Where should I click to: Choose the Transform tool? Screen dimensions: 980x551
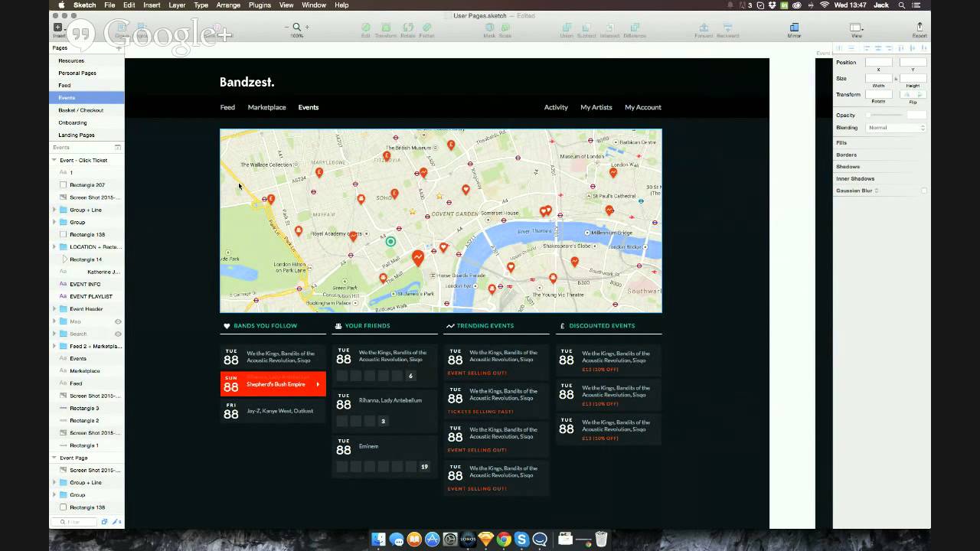pos(386,28)
